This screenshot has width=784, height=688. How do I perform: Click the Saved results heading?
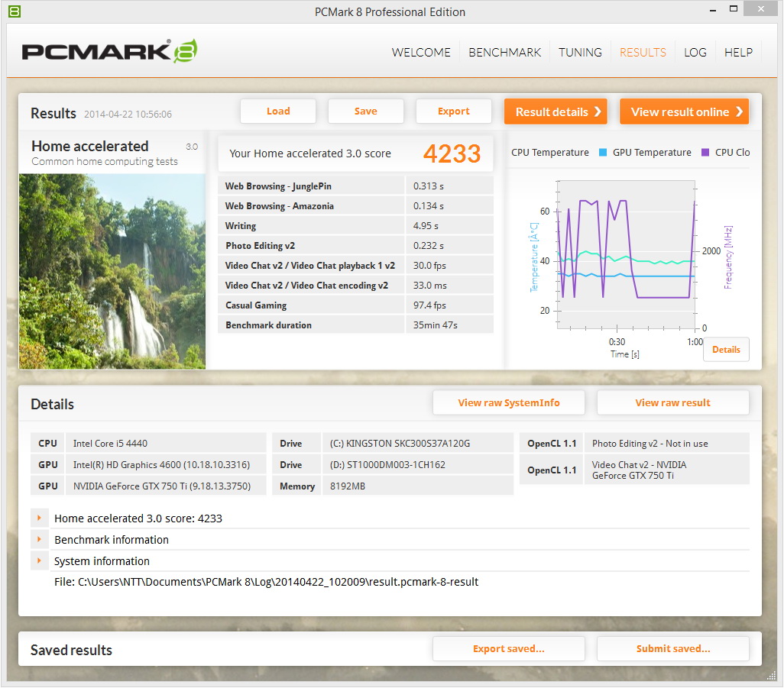[x=71, y=650]
